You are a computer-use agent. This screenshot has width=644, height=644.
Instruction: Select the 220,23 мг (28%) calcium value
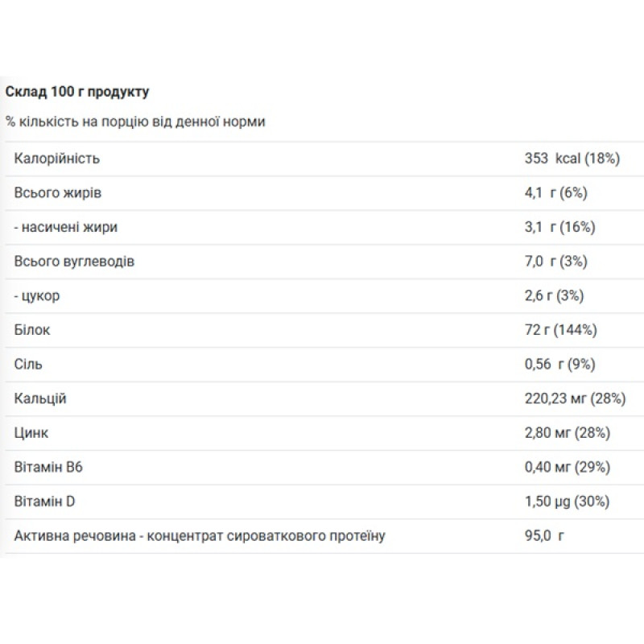(575, 398)
